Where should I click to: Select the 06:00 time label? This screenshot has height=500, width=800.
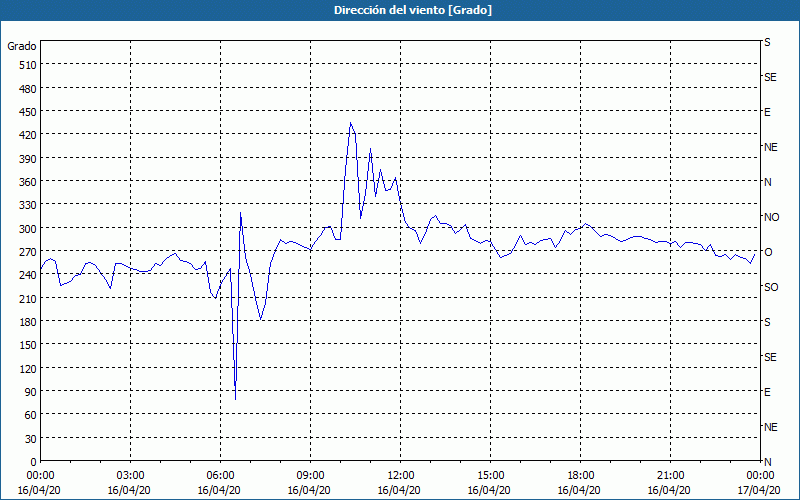220,476
